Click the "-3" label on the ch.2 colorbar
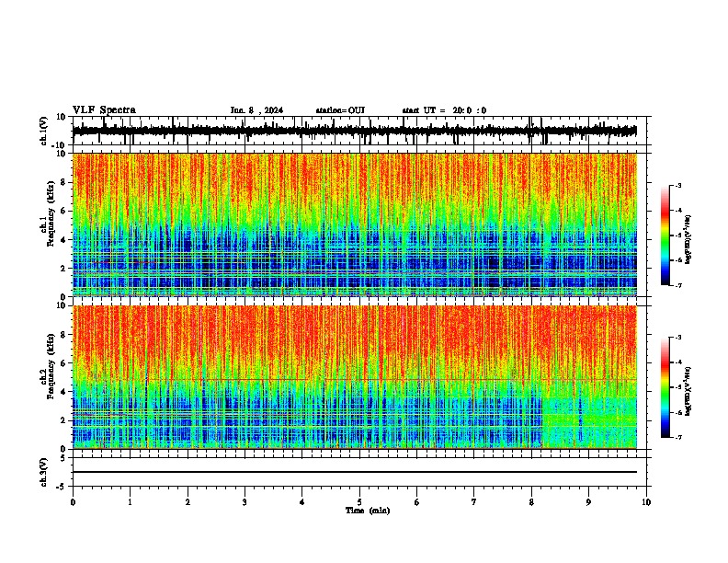Screen dimensions: 728x563 (x=677, y=338)
